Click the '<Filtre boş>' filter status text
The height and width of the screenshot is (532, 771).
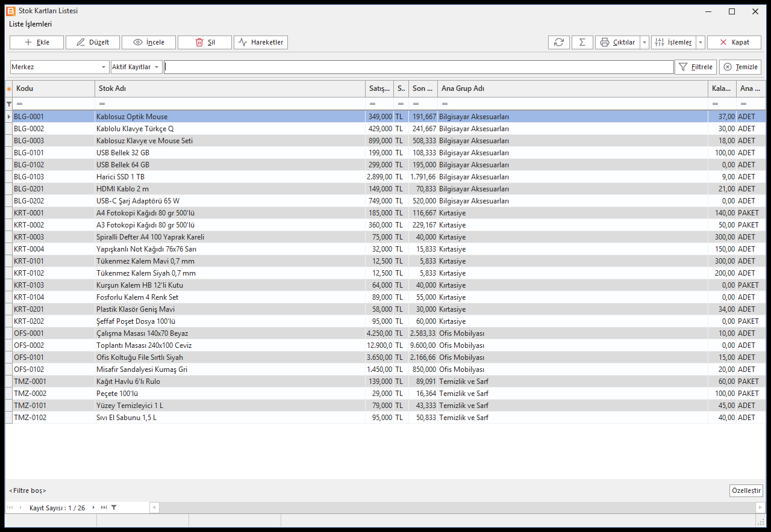point(28,490)
